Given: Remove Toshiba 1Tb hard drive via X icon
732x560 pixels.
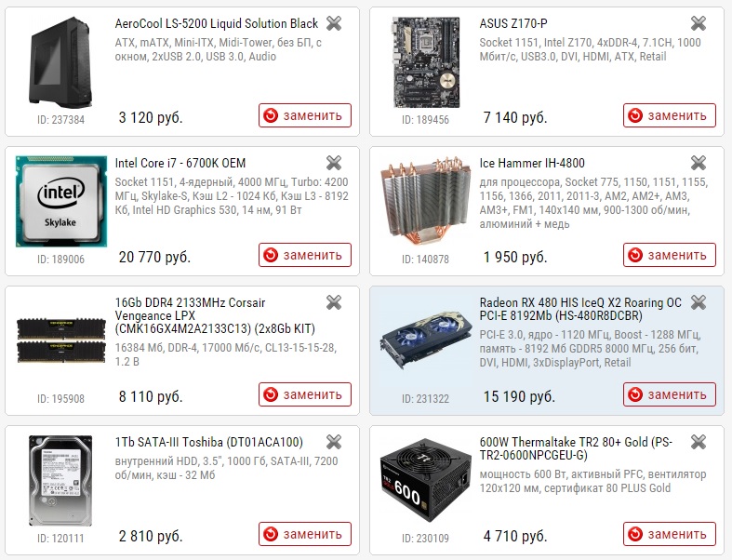Looking at the screenshot, I should (334, 442).
